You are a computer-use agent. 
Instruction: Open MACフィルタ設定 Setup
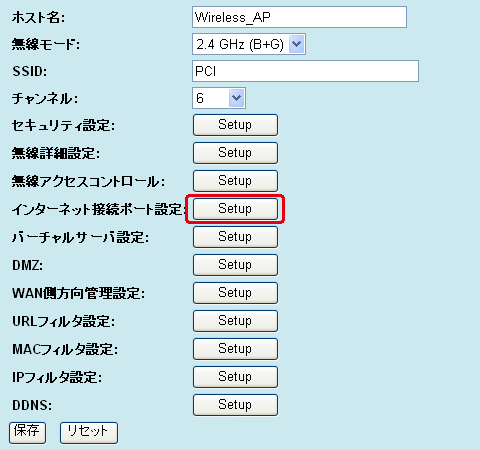[235, 349]
